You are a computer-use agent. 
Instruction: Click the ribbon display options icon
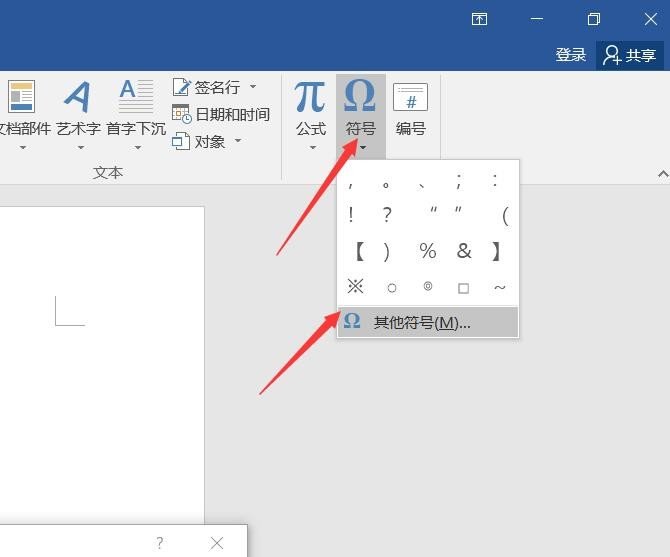[x=480, y=19]
